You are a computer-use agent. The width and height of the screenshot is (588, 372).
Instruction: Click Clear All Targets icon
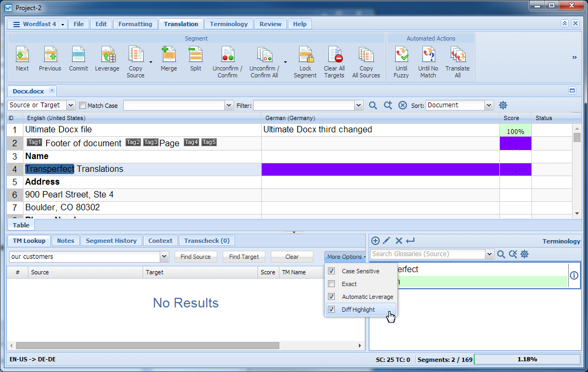coord(334,55)
